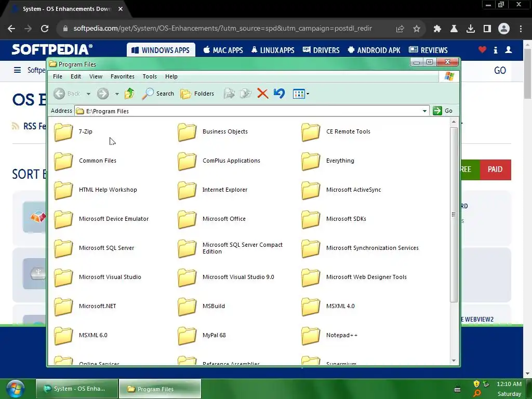Click the MSXML 4.0 folder label
This screenshot has height=399, width=532.
click(x=340, y=306)
